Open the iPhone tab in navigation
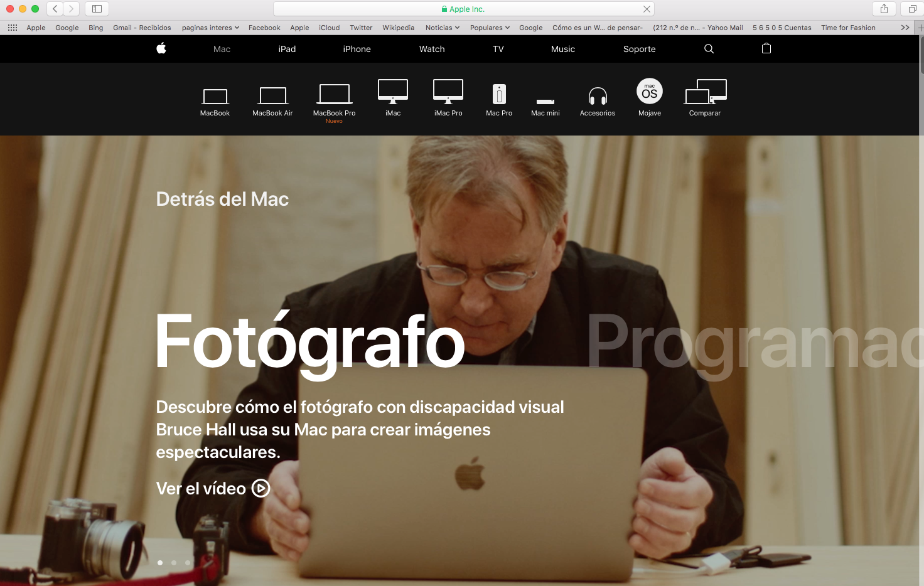Image resolution: width=924 pixels, height=586 pixels. [357, 49]
